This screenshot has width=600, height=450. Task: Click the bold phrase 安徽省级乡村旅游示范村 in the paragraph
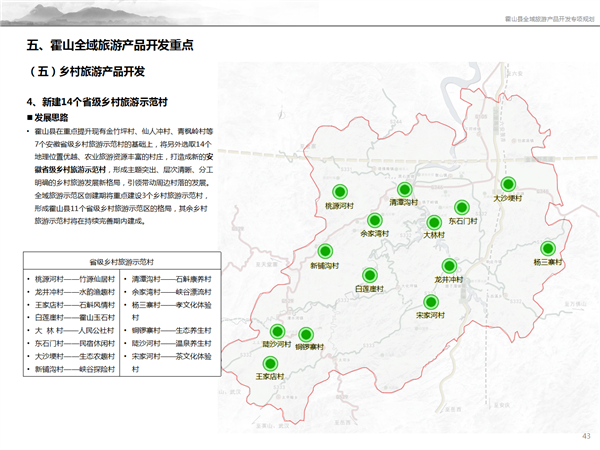point(124,163)
